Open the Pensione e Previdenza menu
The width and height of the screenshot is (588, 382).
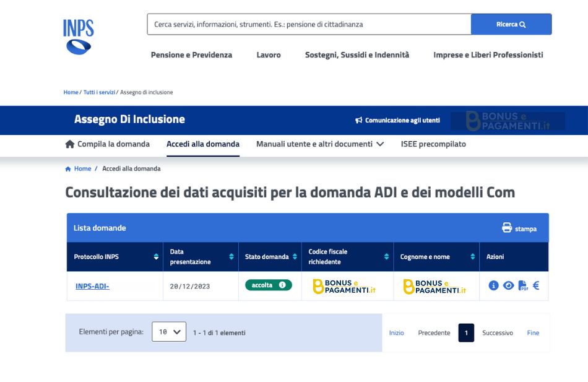click(191, 55)
